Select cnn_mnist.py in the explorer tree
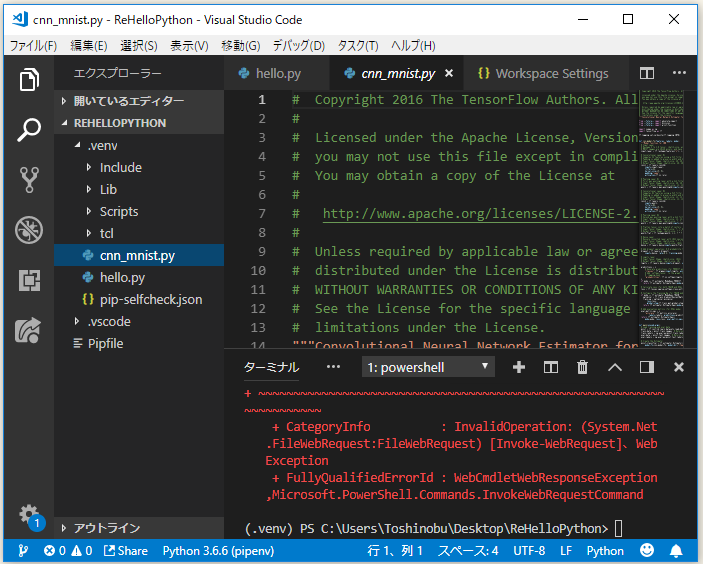Image resolution: width=703 pixels, height=564 pixels. pos(139,256)
